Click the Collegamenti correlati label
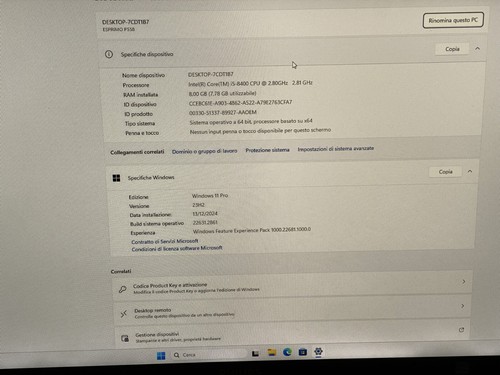 (137, 152)
